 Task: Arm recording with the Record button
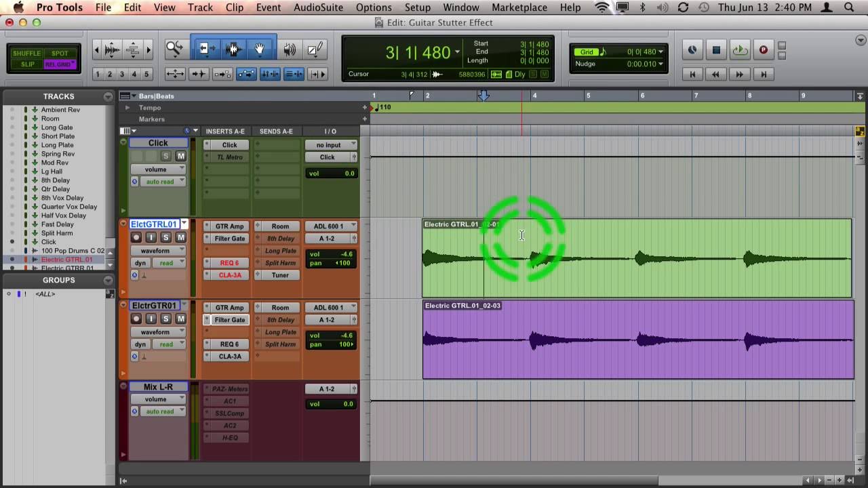(x=763, y=49)
